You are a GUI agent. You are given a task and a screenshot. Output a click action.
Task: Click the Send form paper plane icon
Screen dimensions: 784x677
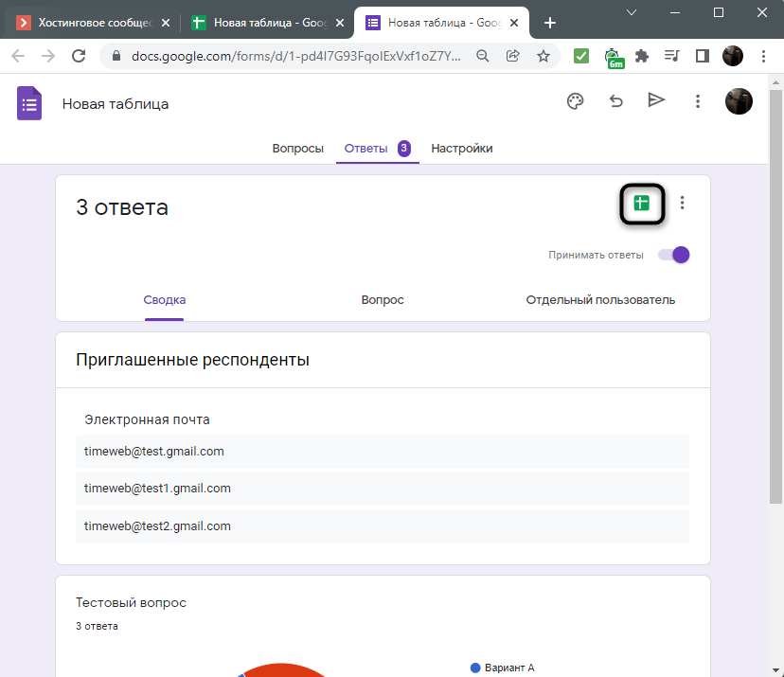[656, 101]
